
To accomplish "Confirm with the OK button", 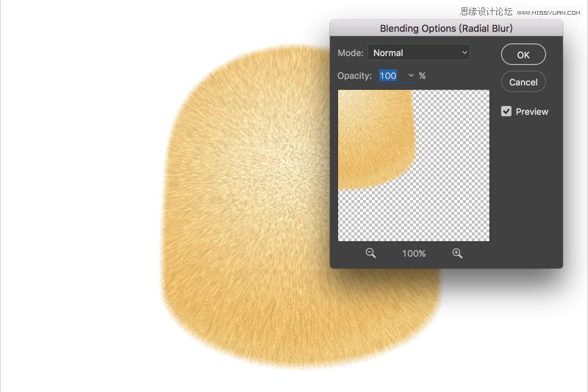I will (523, 54).
